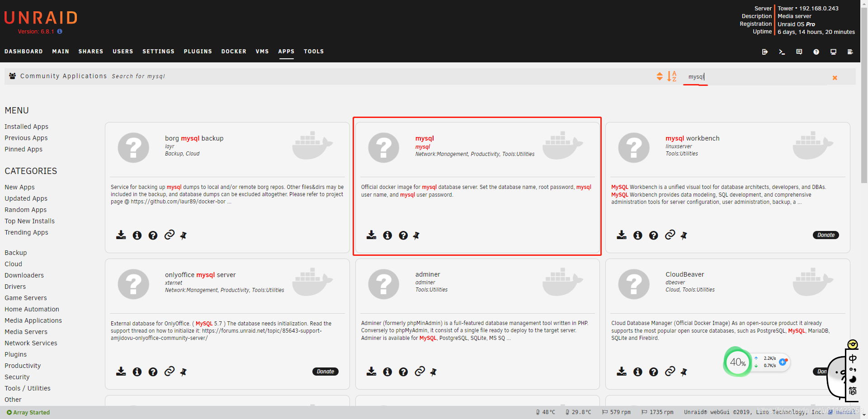868x419 pixels.
Task: Open the Tools tab
Action: coord(314,52)
